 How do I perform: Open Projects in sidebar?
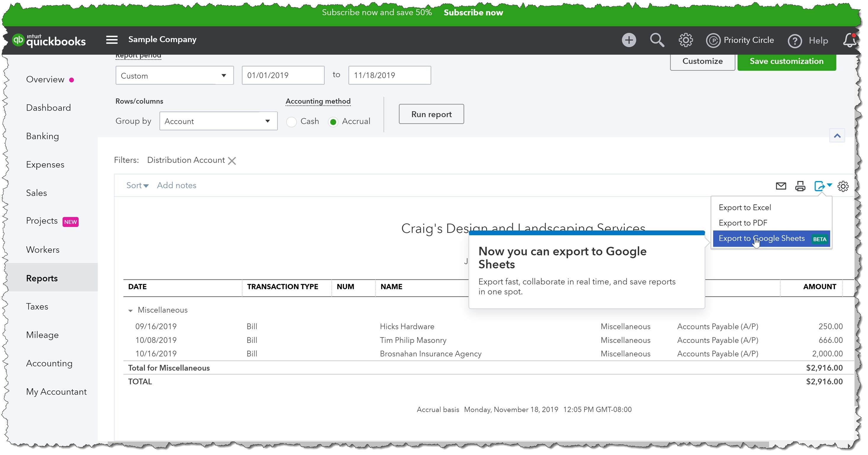pos(42,221)
